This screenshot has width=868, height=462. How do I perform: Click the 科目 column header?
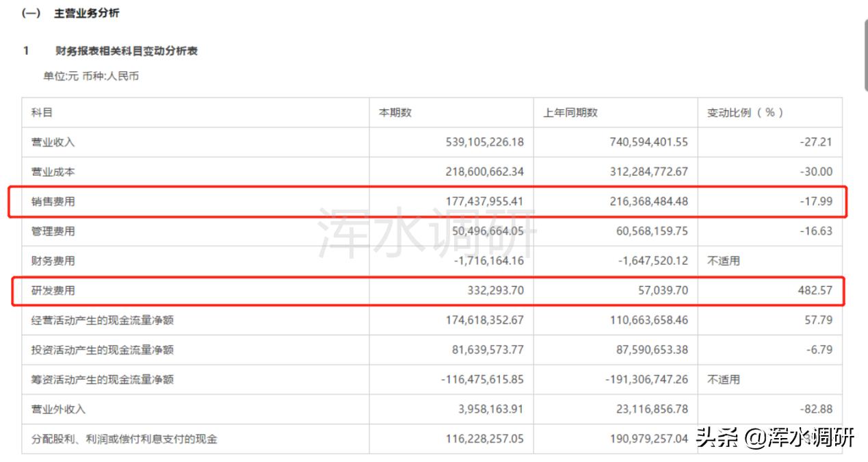[42, 113]
